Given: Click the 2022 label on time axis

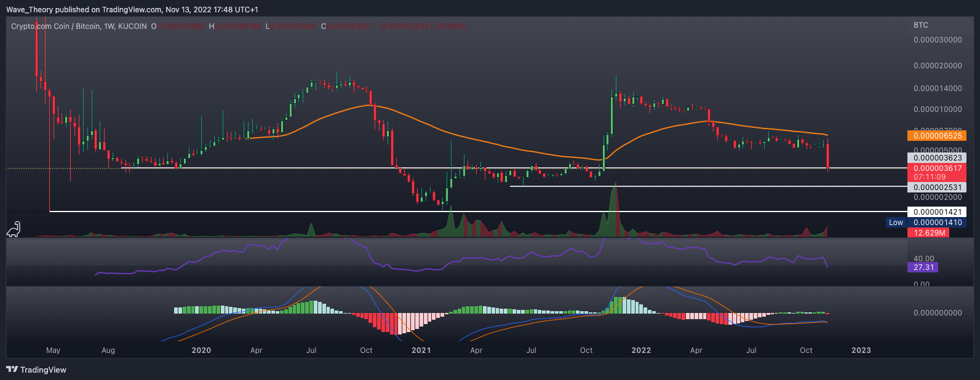Looking at the screenshot, I should coord(641,350).
